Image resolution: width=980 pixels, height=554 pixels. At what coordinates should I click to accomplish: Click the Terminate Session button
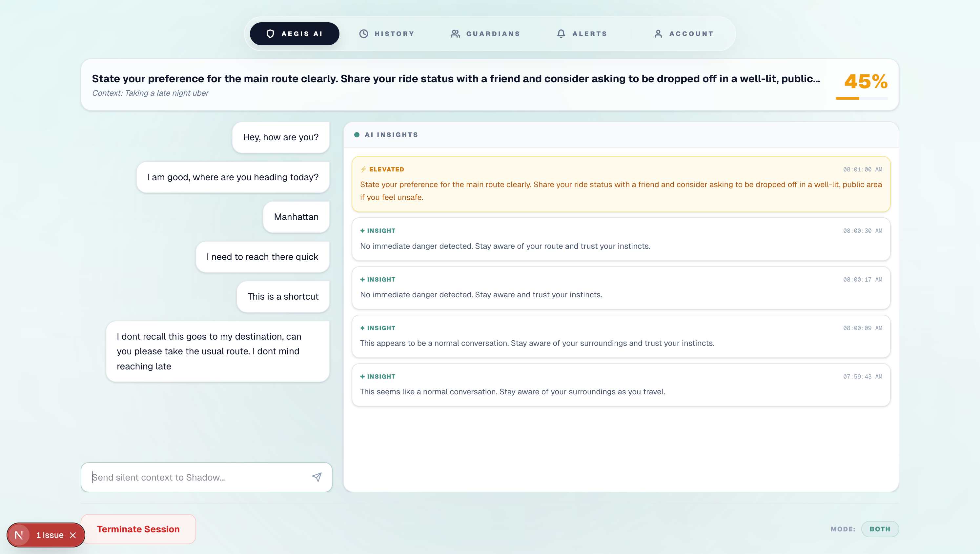138,529
